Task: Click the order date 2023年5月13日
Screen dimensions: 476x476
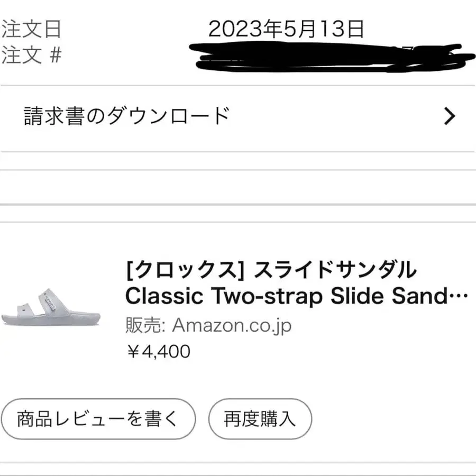Action: pos(286,29)
